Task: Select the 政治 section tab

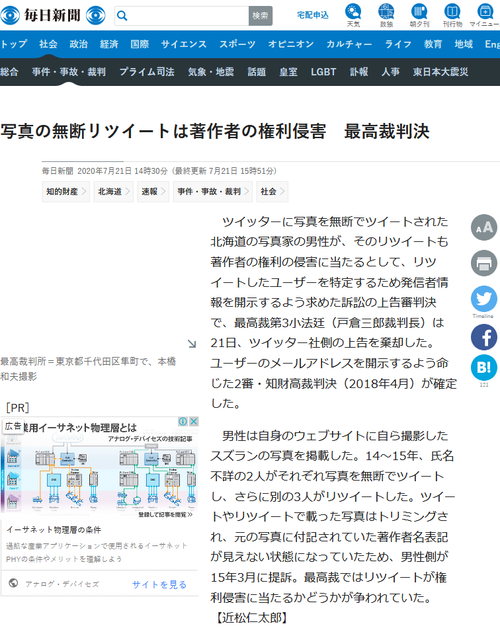Action: (x=79, y=44)
